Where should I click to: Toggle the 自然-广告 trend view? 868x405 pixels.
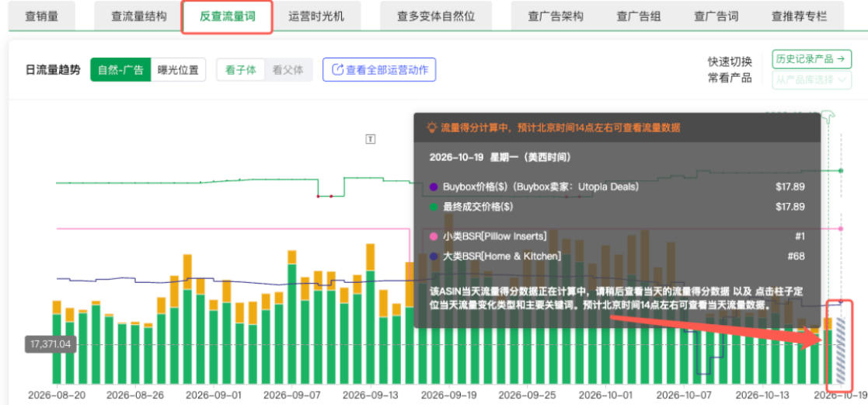[120, 70]
